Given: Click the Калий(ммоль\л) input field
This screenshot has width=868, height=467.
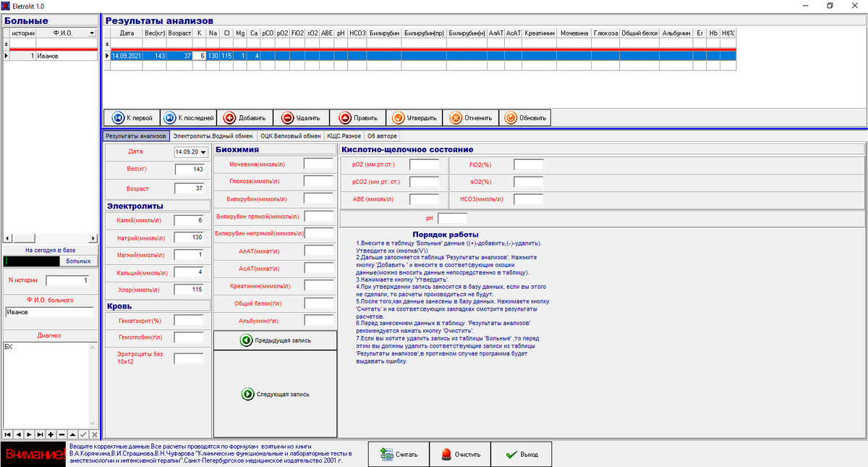Looking at the screenshot, I should click(x=190, y=220).
